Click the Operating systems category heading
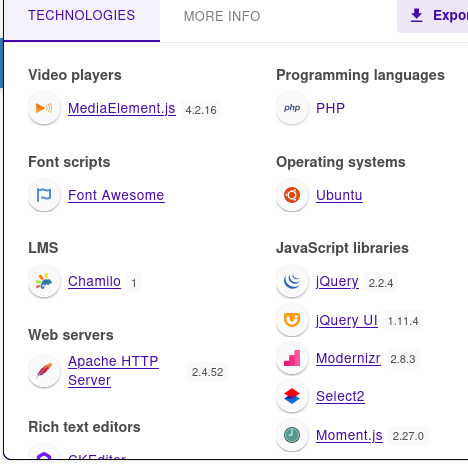 [341, 162]
